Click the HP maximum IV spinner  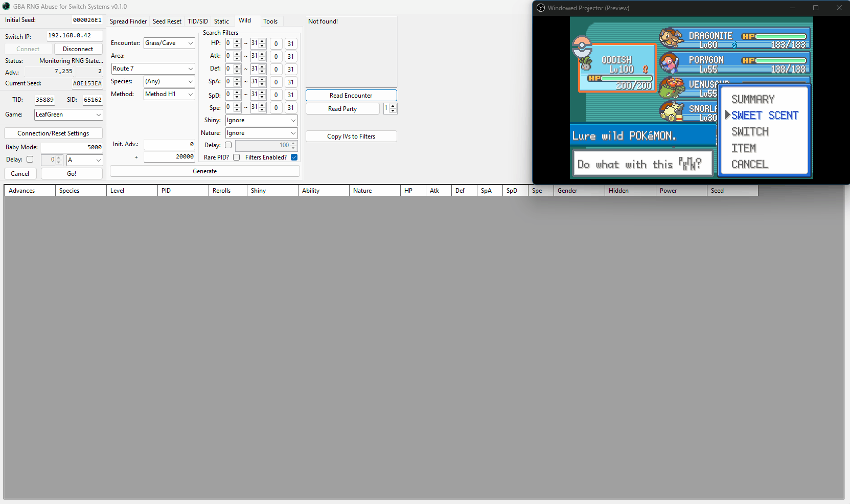(x=258, y=43)
